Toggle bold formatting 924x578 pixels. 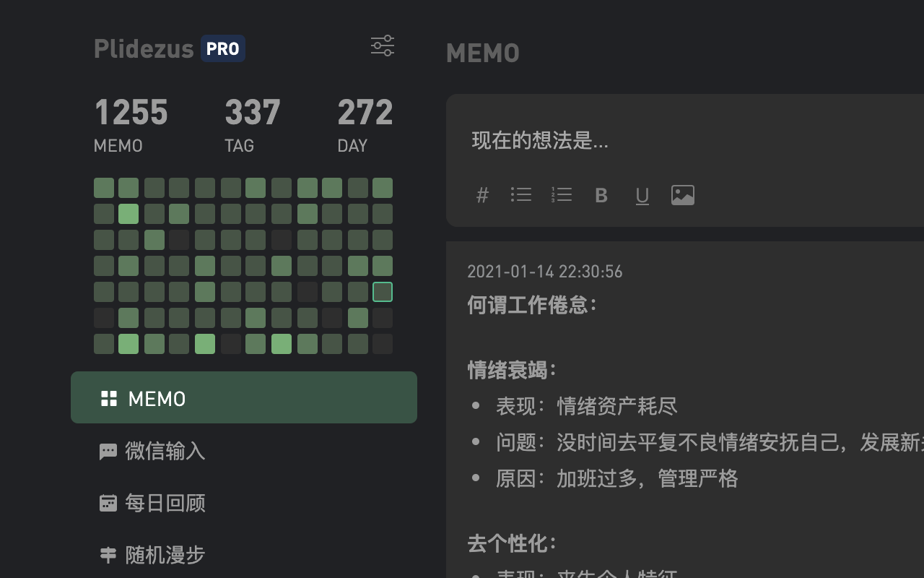601,194
